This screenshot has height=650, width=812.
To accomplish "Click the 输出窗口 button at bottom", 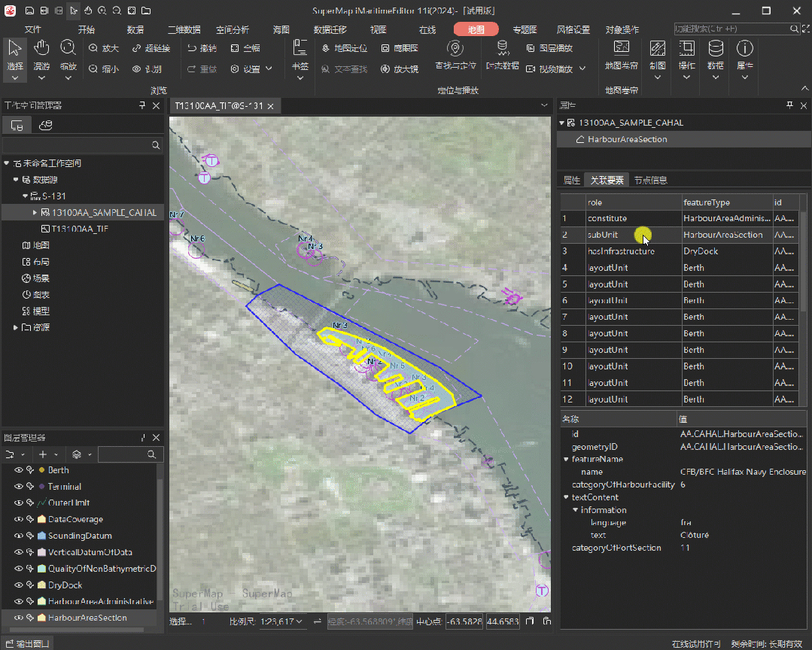I will [27, 644].
